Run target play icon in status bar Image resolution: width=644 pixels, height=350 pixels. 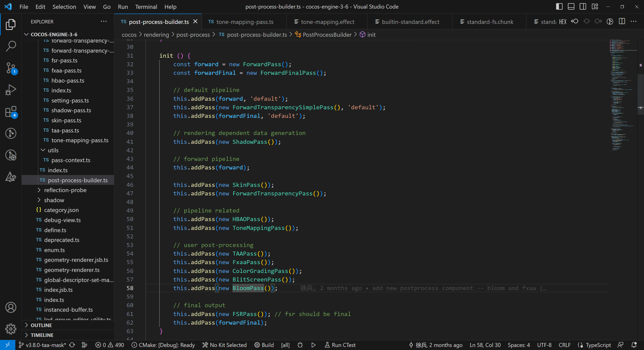coord(313,345)
